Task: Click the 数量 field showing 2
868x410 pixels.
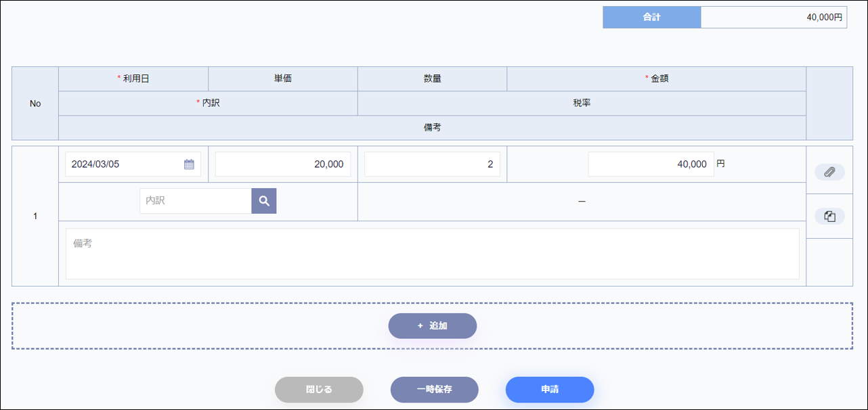Action: [x=432, y=164]
